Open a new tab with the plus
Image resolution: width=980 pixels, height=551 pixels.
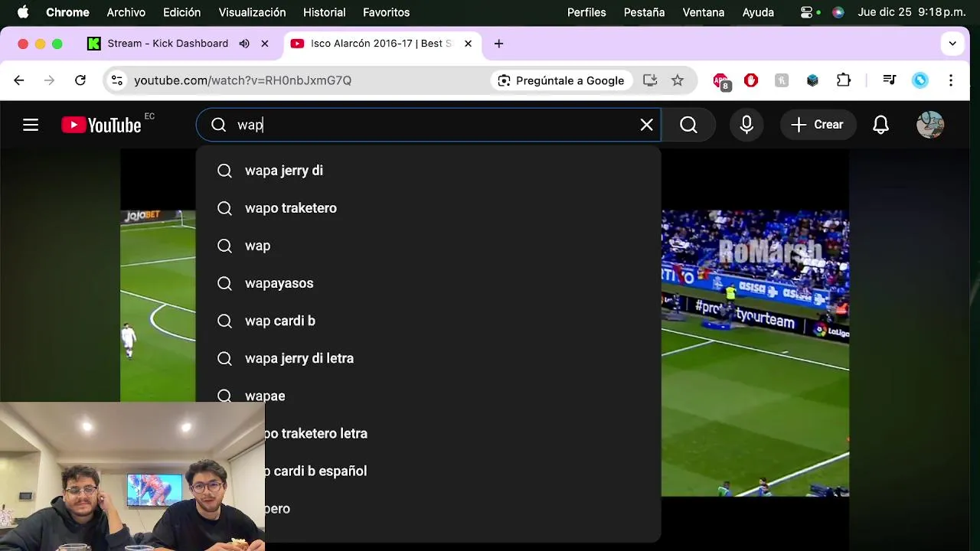(498, 44)
